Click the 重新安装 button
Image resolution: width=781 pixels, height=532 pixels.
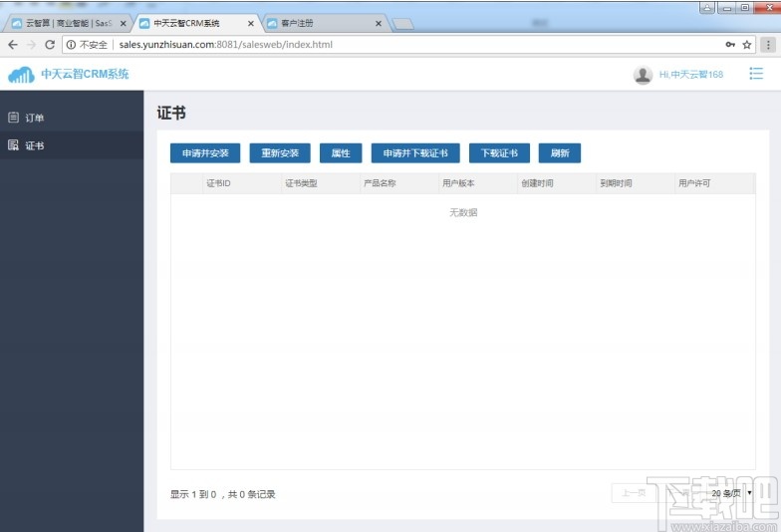[x=280, y=153]
